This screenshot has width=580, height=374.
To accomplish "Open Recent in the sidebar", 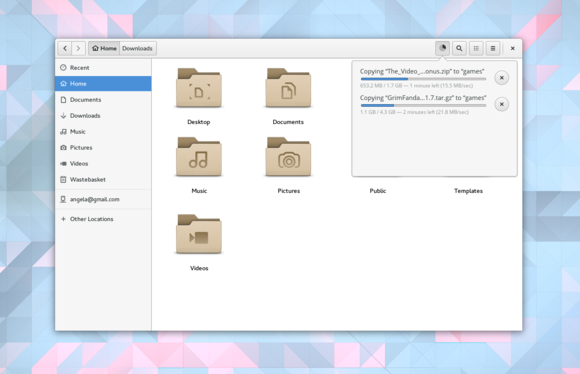I will pyautogui.click(x=103, y=68).
